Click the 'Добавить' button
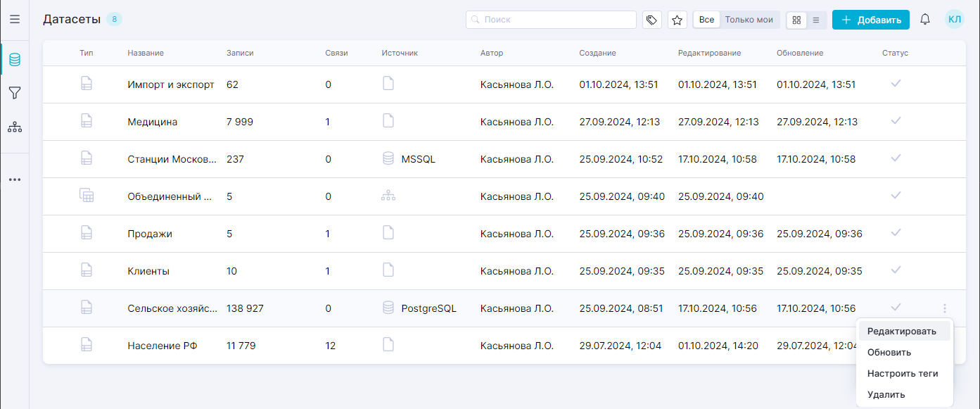 [870, 20]
